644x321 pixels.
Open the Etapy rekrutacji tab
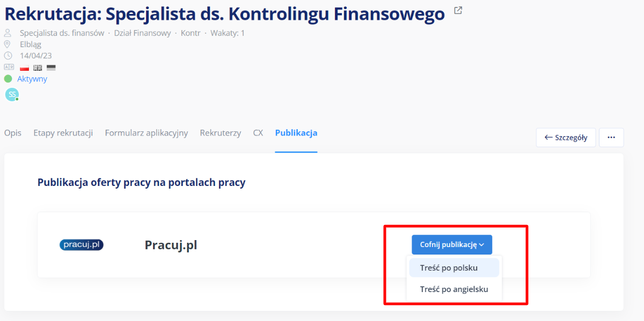[63, 132]
